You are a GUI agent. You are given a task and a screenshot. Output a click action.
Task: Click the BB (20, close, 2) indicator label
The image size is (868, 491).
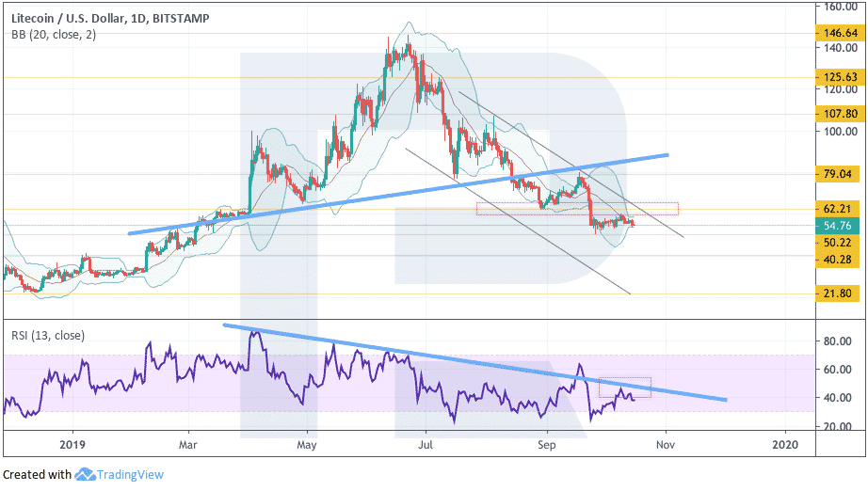coord(54,35)
